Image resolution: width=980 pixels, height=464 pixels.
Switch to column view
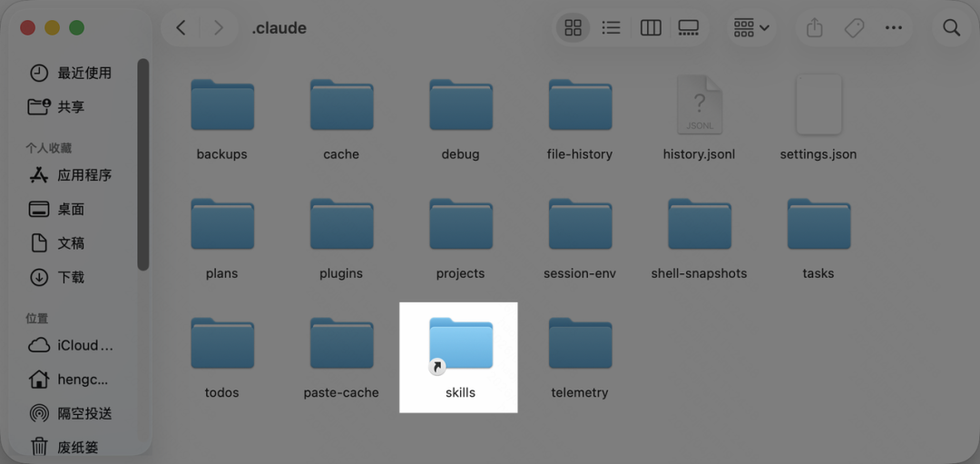(x=651, y=27)
